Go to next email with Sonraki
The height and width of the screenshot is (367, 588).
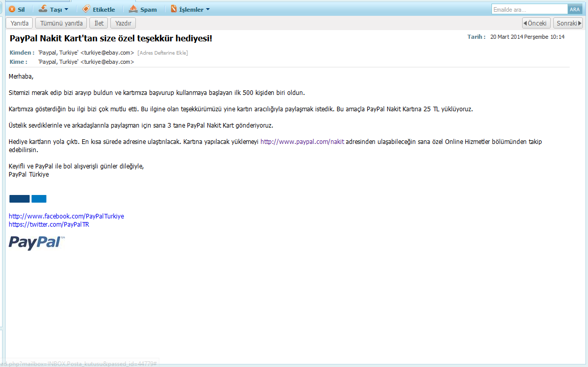click(x=568, y=23)
